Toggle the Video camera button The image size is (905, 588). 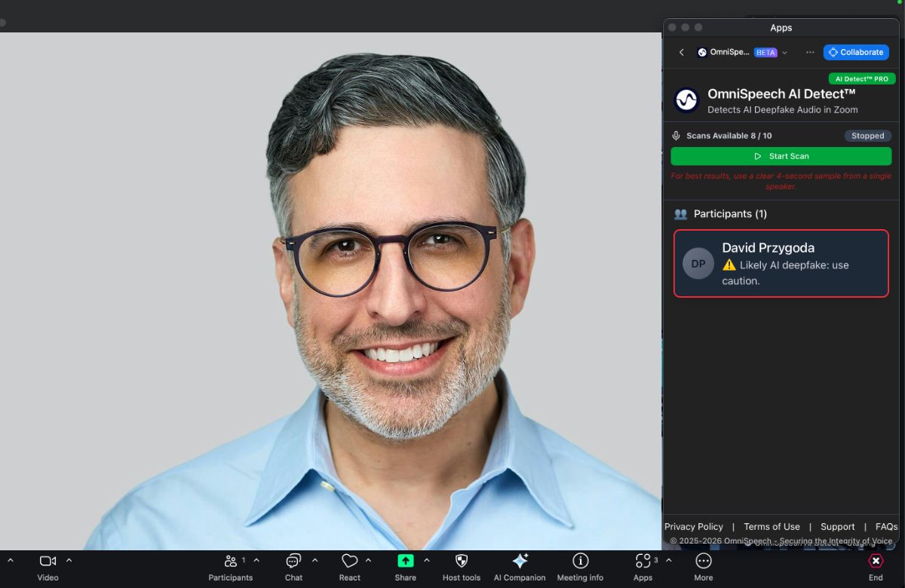(x=48, y=561)
